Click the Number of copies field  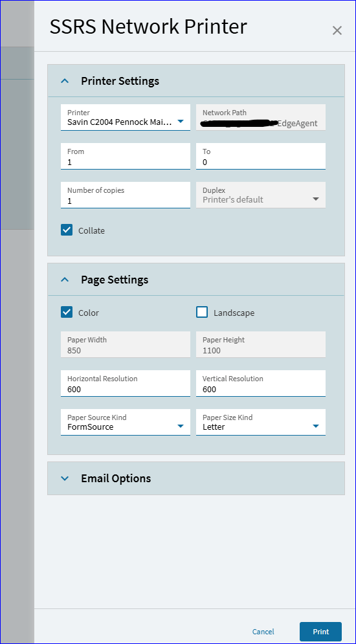(125, 195)
